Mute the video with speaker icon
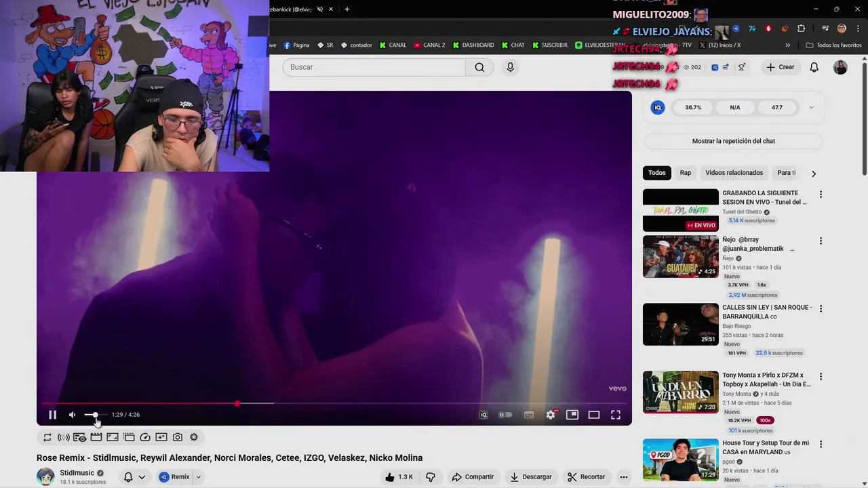Screen dimensions: 868x488 coord(72,415)
